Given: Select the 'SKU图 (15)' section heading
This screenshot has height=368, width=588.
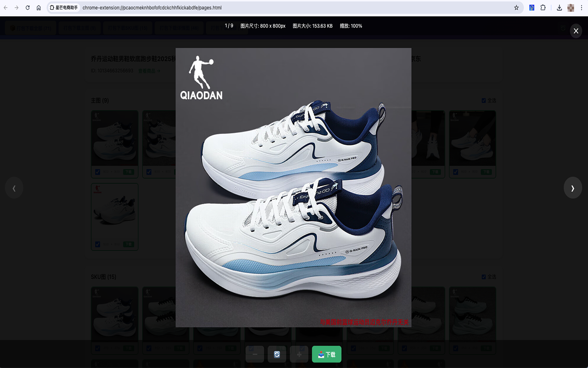Looking at the screenshot, I should [x=103, y=276].
